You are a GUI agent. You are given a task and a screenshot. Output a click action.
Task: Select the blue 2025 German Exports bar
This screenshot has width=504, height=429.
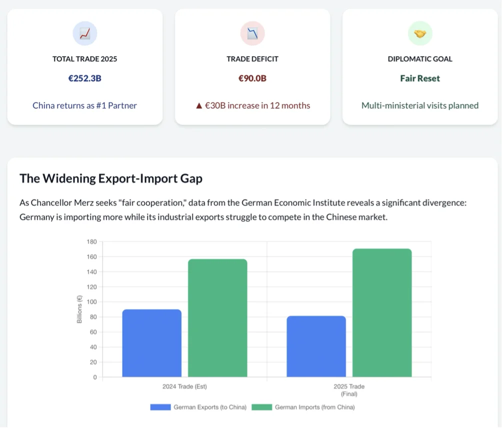pos(316,346)
